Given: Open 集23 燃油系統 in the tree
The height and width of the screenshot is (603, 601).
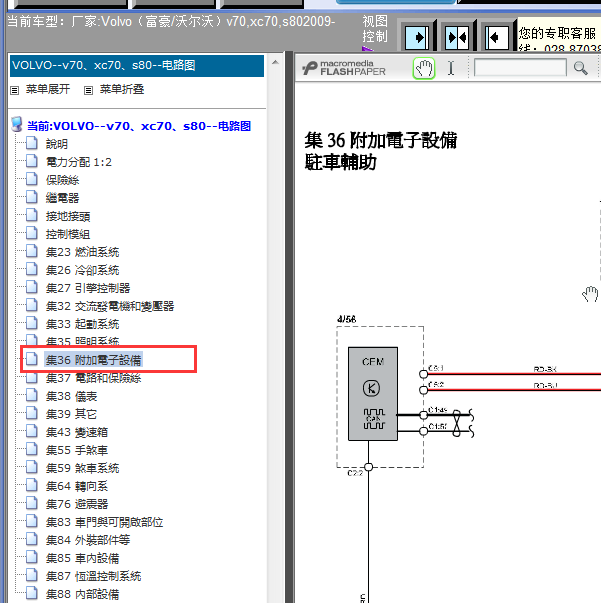Looking at the screenshot, I should 82,252.
